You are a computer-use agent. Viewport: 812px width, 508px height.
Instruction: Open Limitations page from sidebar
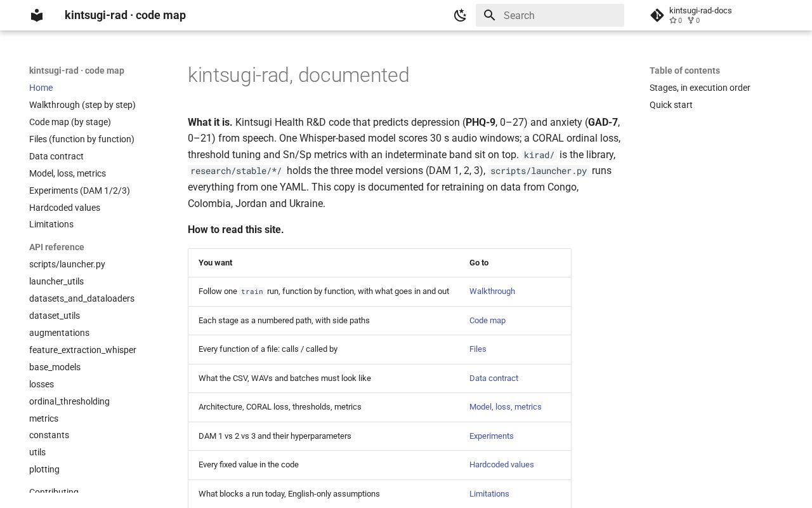[51, 224]
